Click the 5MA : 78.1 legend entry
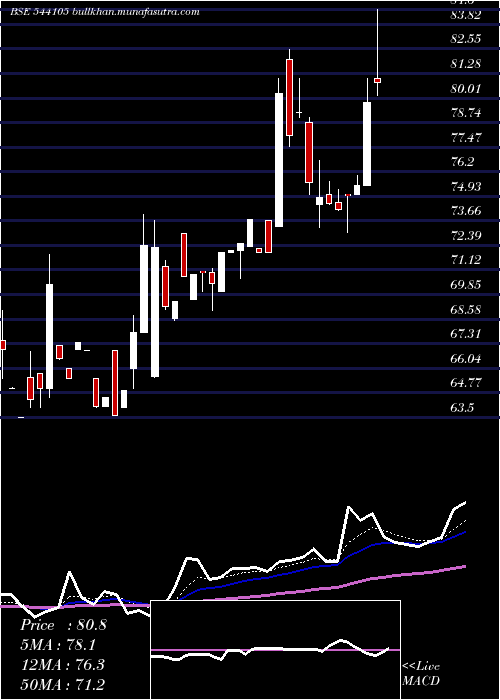The height and width of the screenshot is (700, 500). 58,645
